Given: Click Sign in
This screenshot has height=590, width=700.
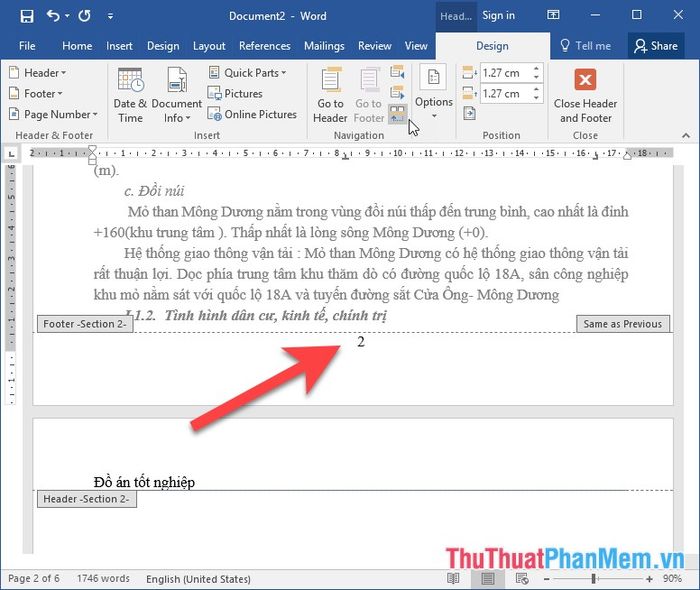Looking at the screenshot, I should [498, 16].
